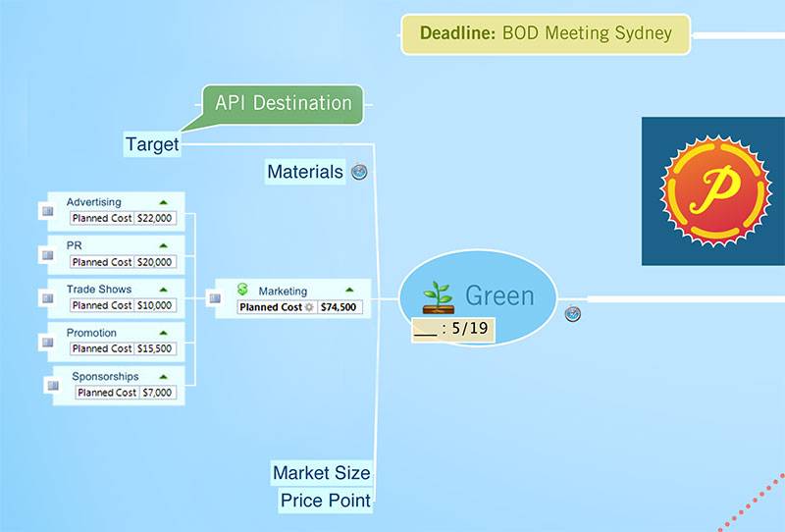Click the spreadsheet icon beside Marketing
Image resolution: width=785 pixels, height=532 pixels.
click(215, 298)
